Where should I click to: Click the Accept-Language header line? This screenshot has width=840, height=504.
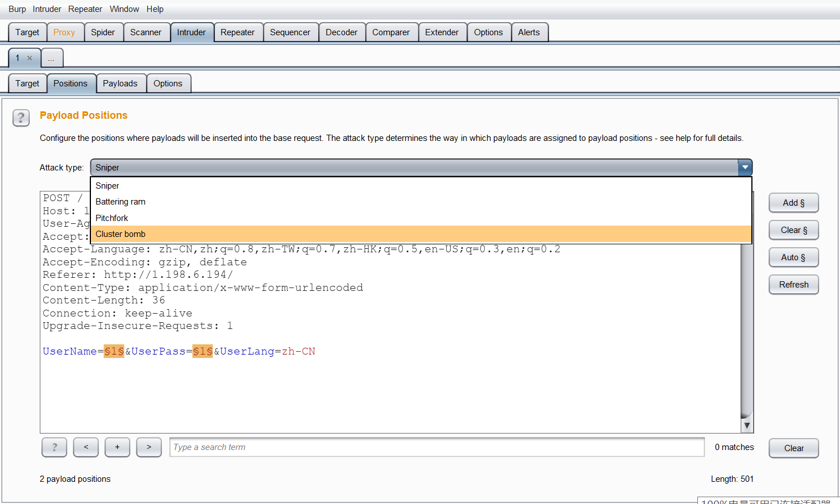coord(302,249)
